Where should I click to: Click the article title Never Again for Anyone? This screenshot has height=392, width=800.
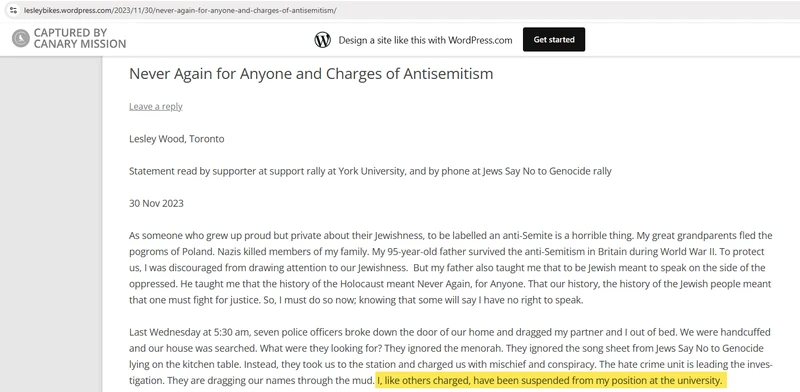[x=311, y=74]
